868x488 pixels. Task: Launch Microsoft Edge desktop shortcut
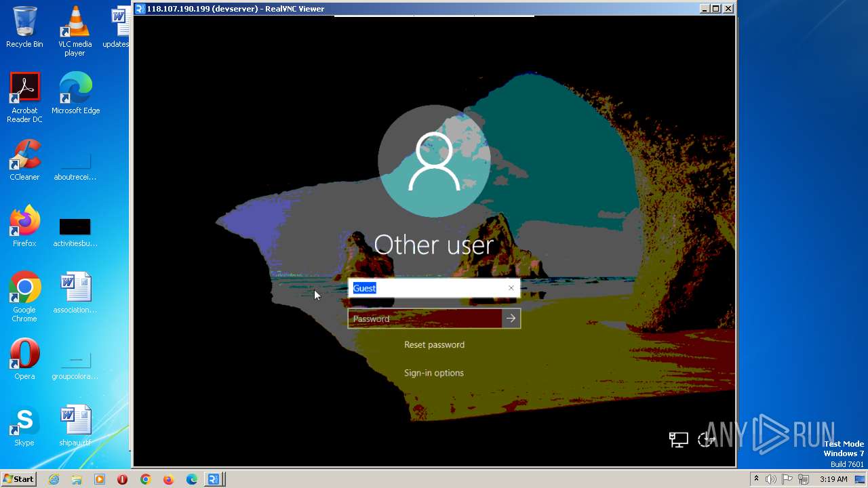click(x=75, y=94)
